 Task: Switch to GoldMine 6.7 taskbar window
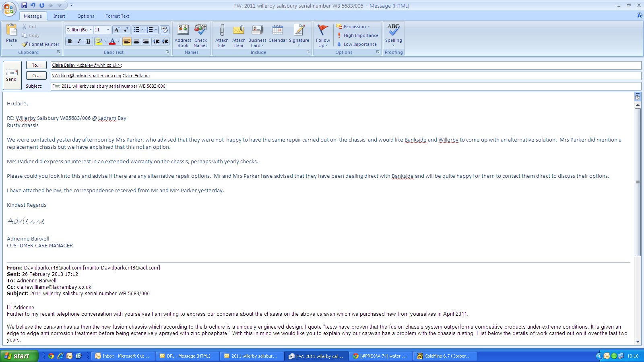(x=445, y=356)
